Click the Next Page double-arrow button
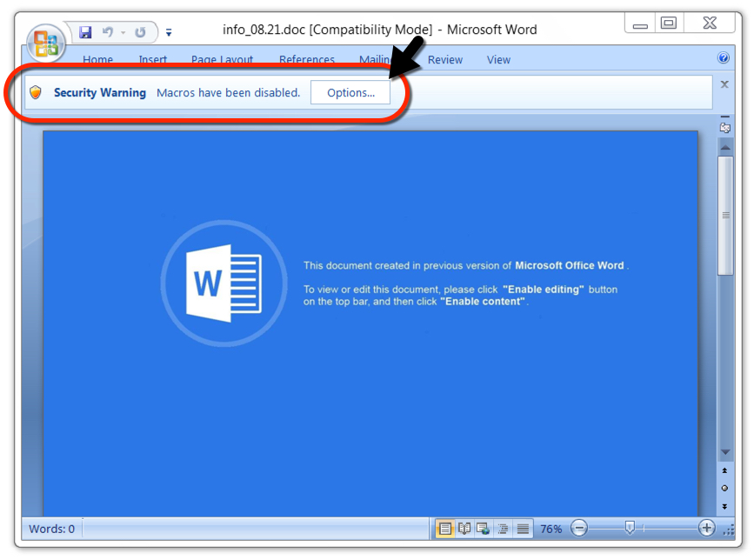The width and height of the screenshot is (754, 560). coord(724,507)
